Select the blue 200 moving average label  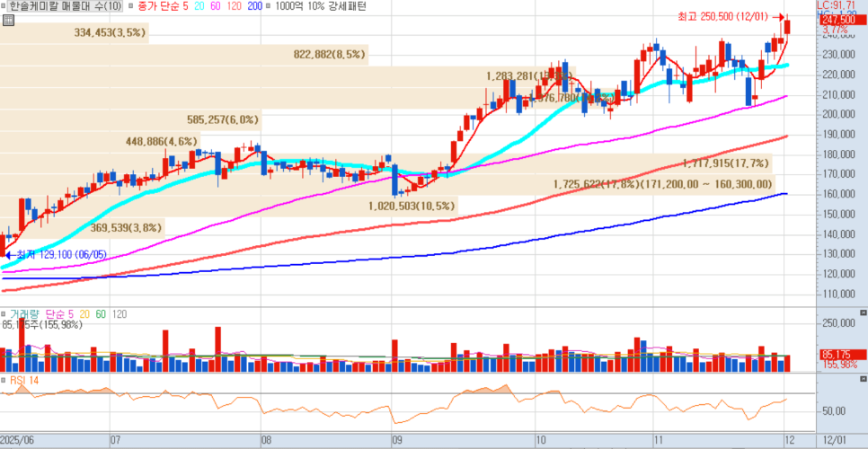pos(254,6)
